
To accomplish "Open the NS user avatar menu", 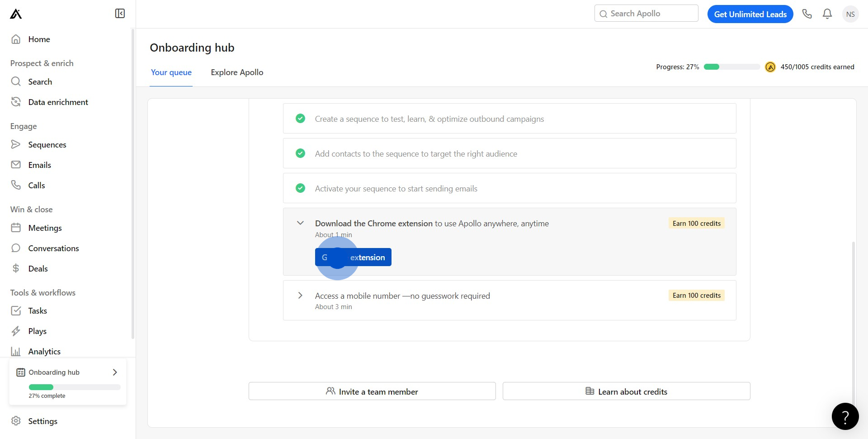I will tap(850, 14).
